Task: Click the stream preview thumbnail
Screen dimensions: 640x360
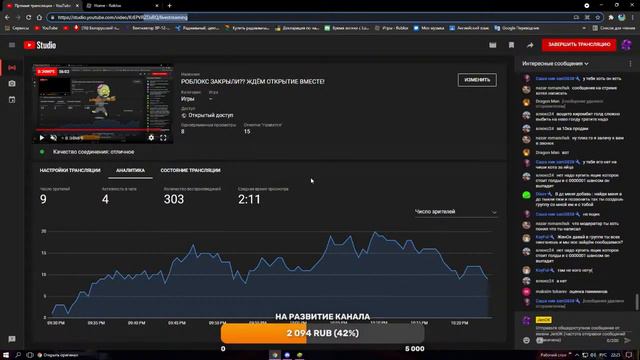Action: [103, 104]
